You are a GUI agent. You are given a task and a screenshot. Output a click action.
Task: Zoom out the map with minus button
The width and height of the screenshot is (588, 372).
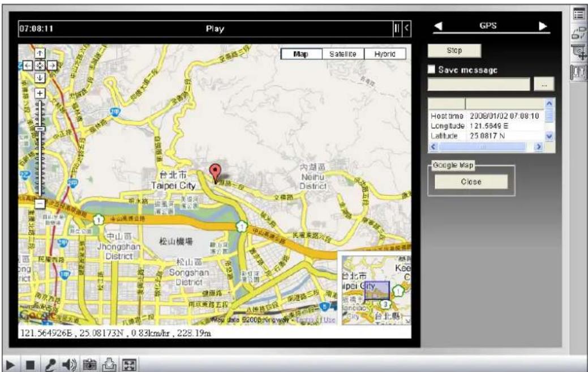40,204
